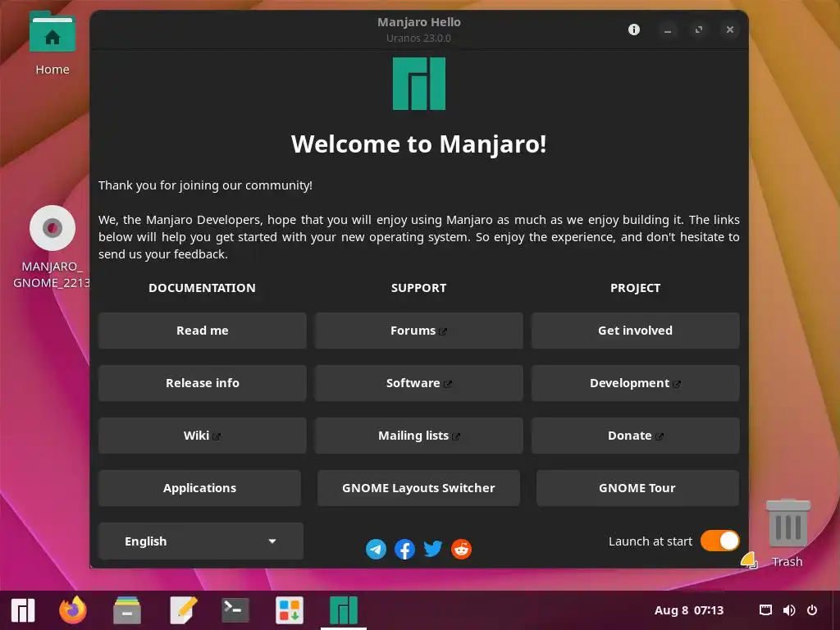
Task: Click the Welcome to Manjaro! heading
Action: point(419,144)
